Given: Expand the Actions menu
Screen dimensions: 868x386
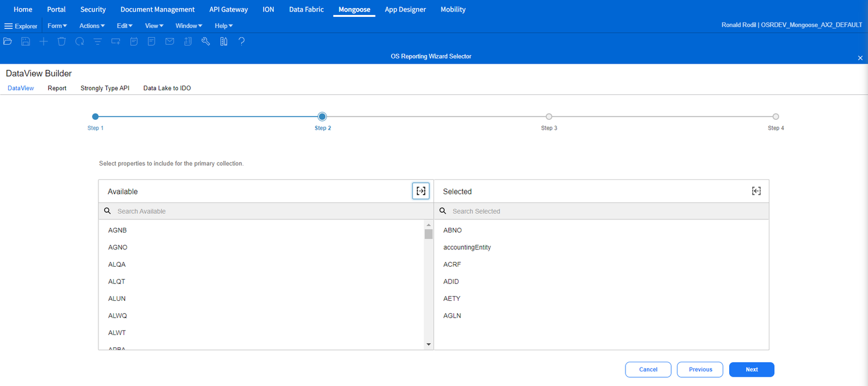Looking at the screenshot, I should pos(91,25).
